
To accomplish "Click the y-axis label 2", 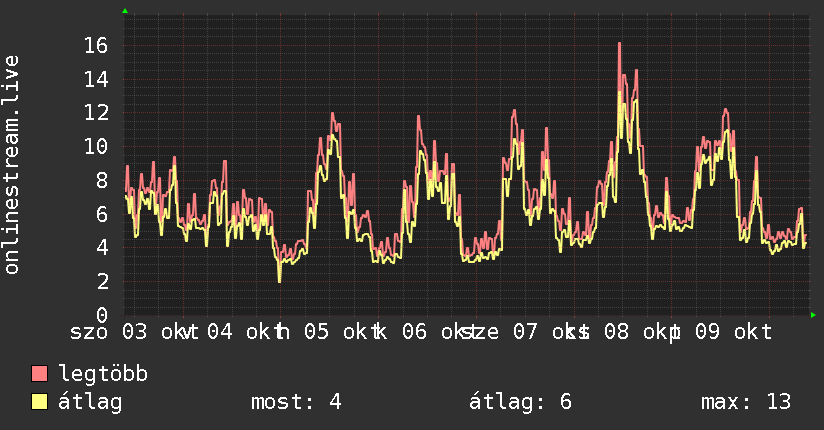I will tap(102, 281).
